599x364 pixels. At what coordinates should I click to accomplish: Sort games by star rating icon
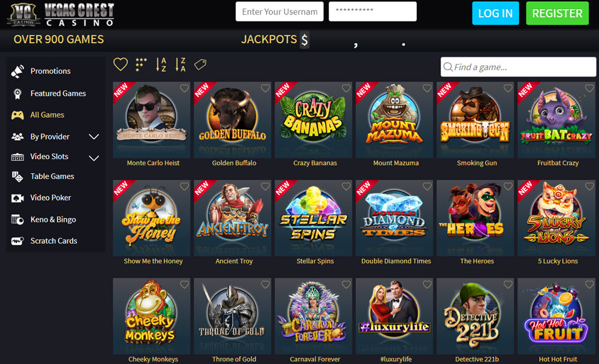[141, 65]
